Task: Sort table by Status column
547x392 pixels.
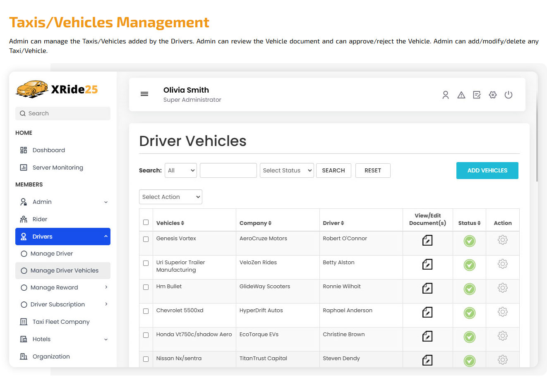Action: click(x=470, y=223)
